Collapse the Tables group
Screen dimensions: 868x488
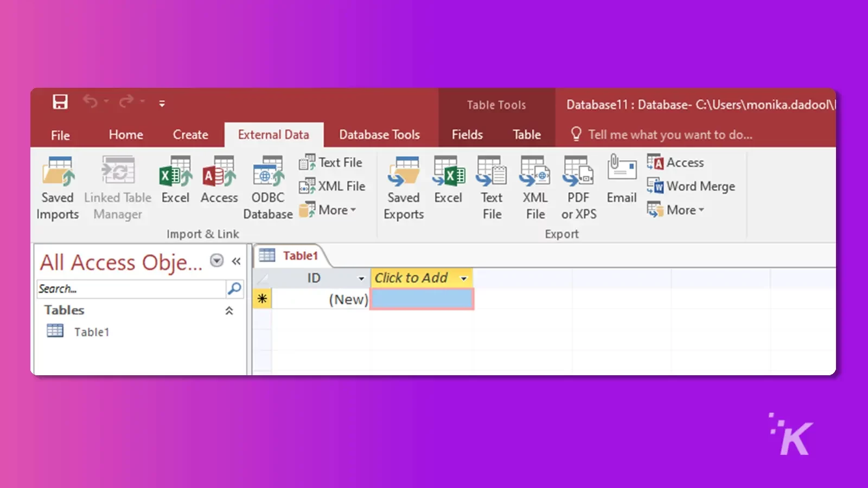(x=229, y=311)
